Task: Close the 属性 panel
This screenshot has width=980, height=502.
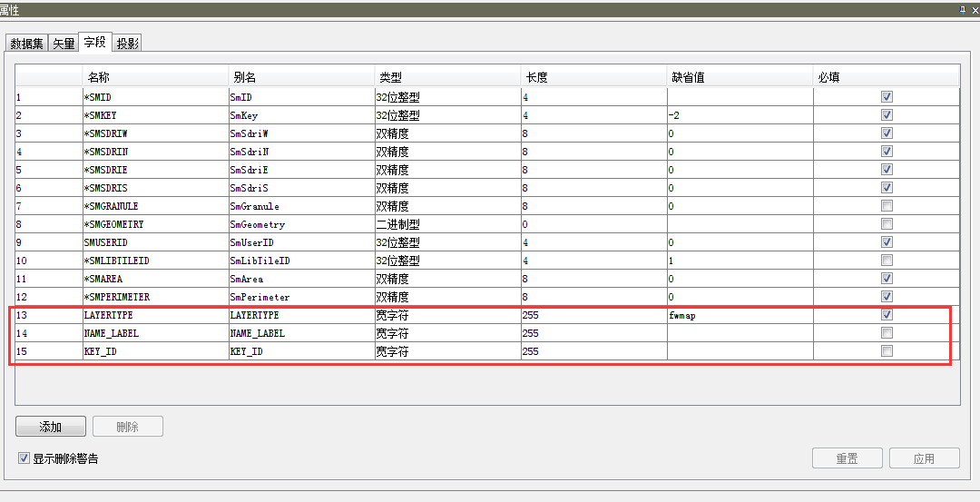Action: (x=975, y=9)
